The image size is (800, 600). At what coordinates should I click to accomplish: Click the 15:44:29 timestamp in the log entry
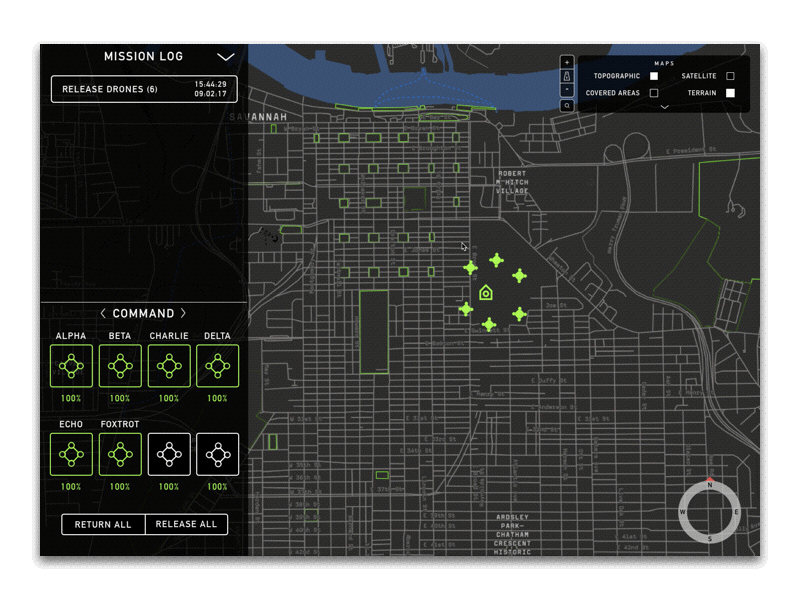coord(210,84)
